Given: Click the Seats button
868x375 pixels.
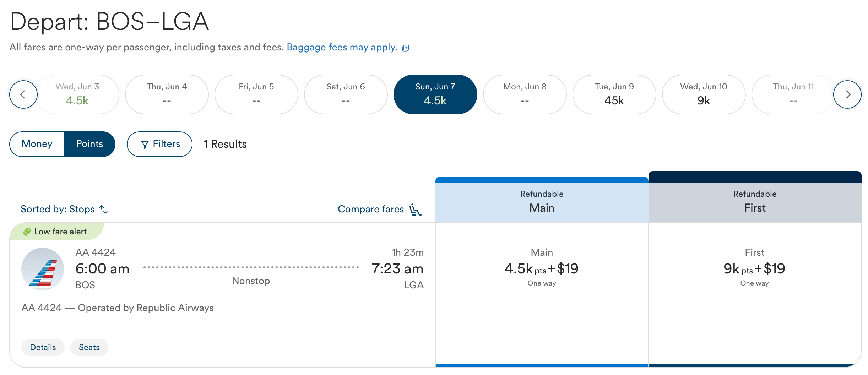Looking at the screenshot, I should (x=89, y=347).
